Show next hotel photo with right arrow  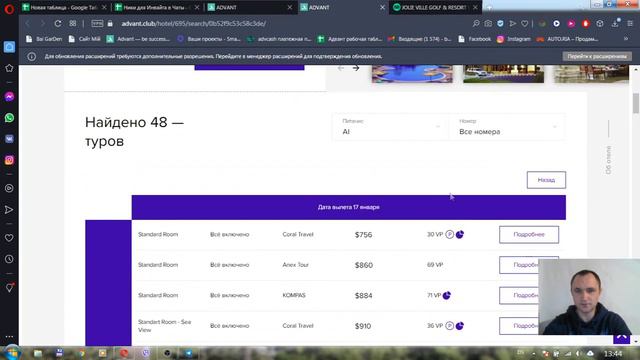356,68
